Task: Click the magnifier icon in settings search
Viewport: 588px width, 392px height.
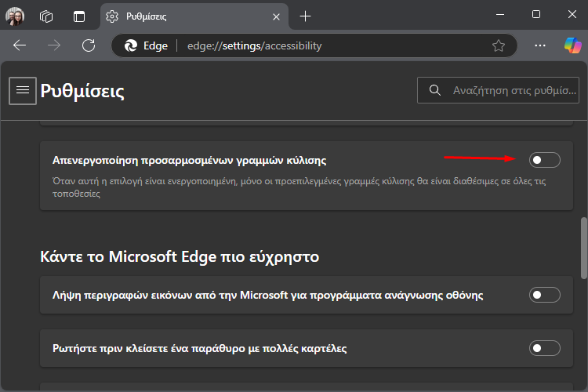Action: pyautogui.click(x=434, y=90)
